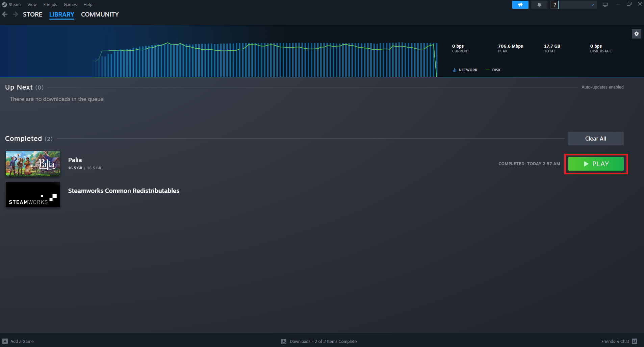This screenshot has width=644, height=347.
Task: Open downloads settings gear
Action: 637,34
